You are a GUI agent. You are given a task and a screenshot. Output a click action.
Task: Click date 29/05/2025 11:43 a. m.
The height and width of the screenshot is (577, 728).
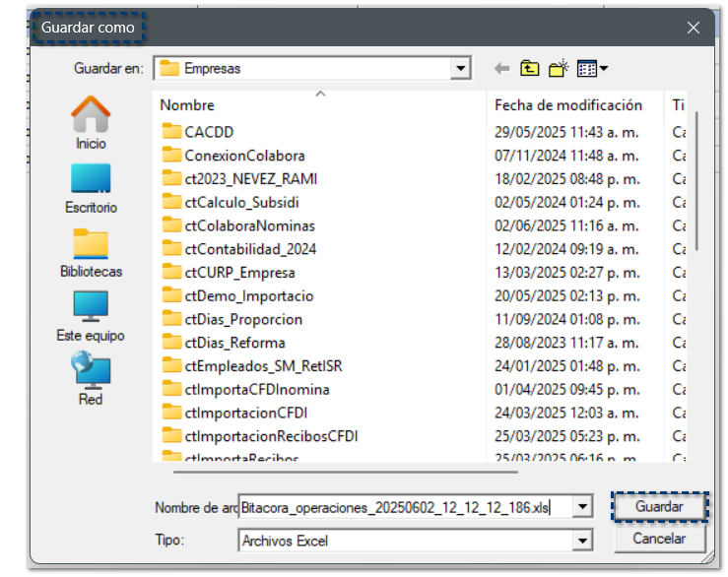coord(566,132)
